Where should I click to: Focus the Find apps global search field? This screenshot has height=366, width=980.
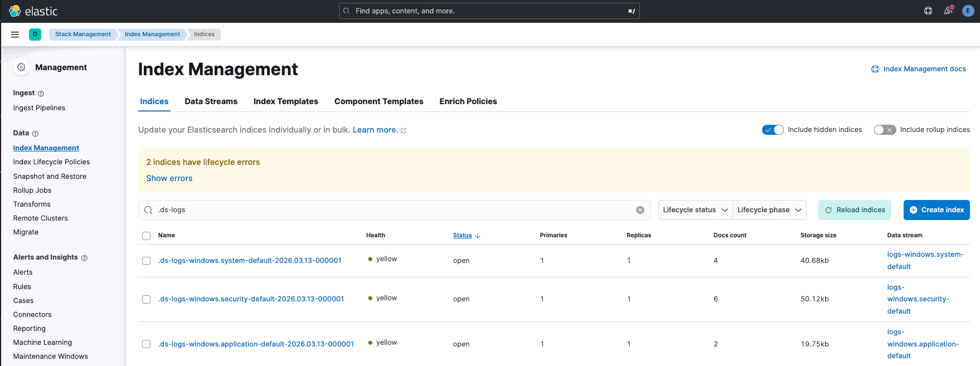coord(489,11)
